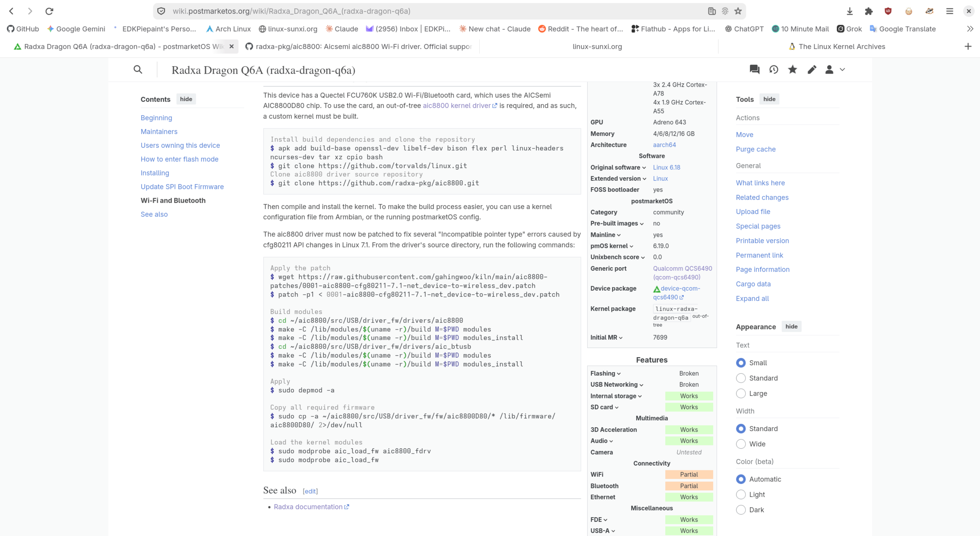Screen dimensions: 980x536
Task: Click Purge cache in Tools
Action: (x=756, y=149)
